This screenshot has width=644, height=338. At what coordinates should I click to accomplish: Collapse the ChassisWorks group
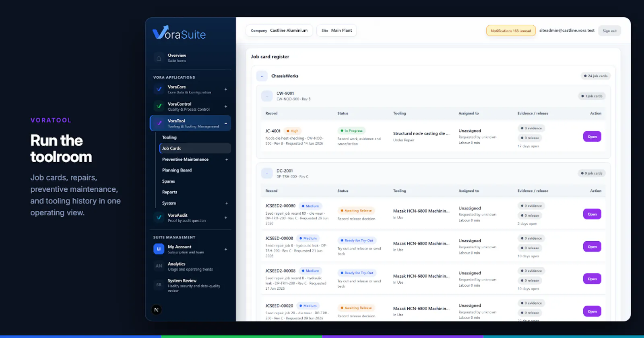coord(262,76)
